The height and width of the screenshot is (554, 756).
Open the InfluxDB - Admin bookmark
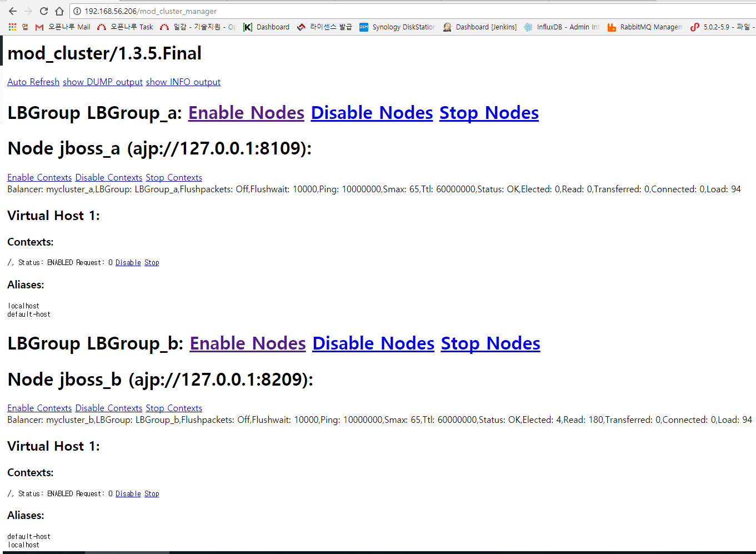562,27
